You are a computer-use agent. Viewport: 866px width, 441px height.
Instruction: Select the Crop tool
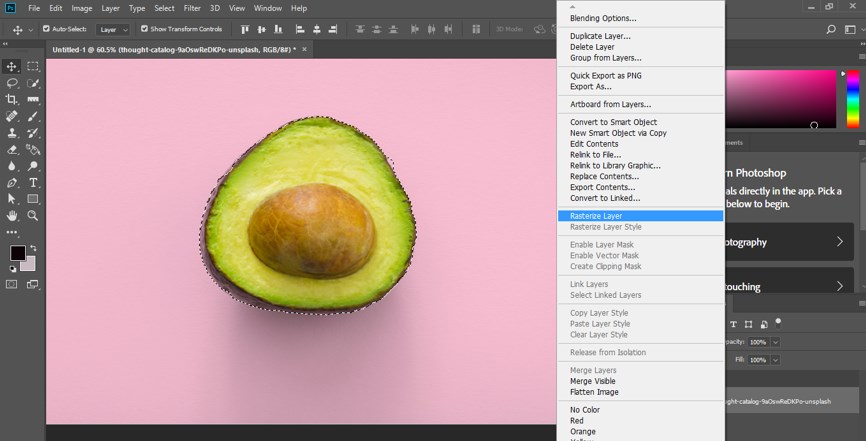(x=11, y=99)
